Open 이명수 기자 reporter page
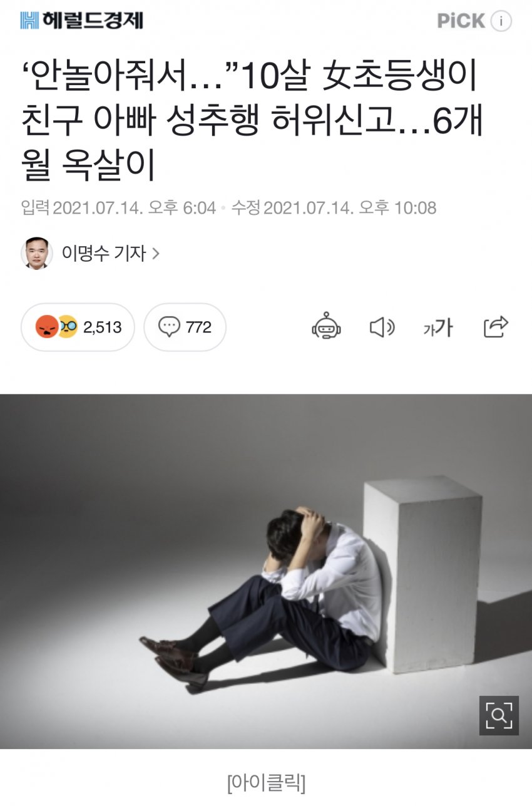The image size is (532, 806). pos(103,254)
